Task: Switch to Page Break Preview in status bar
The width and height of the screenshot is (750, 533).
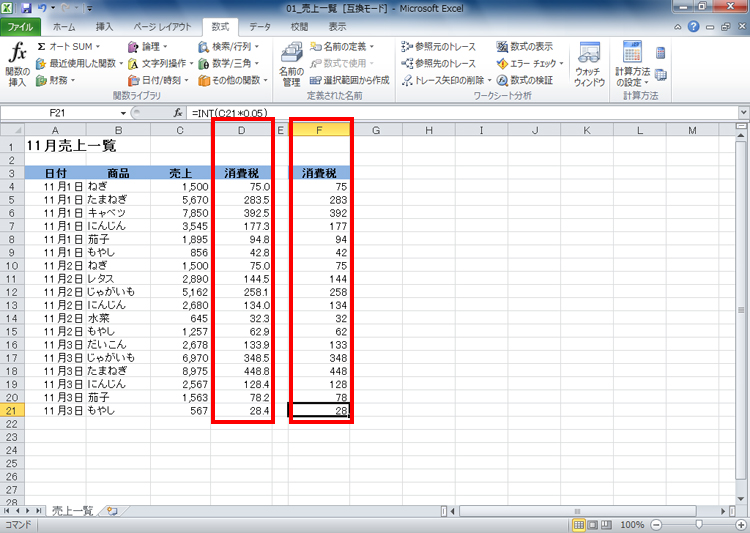Action: (x=606, y=525)
